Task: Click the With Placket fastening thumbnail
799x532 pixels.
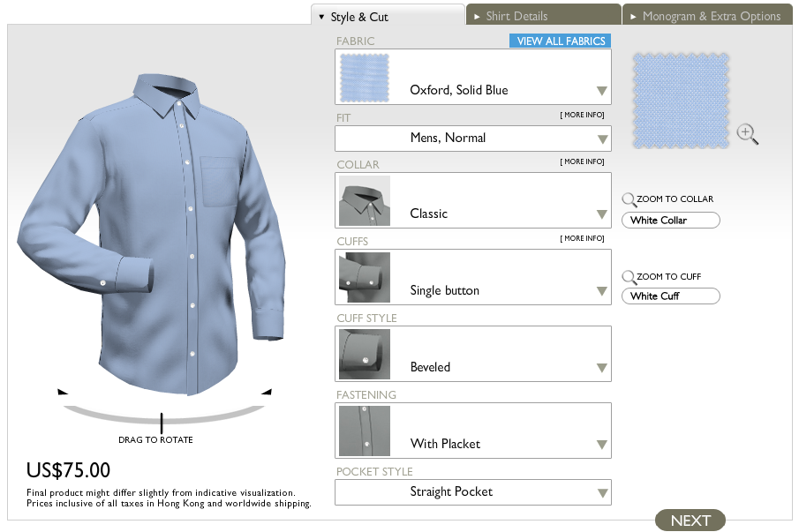Action: point(364,431)
